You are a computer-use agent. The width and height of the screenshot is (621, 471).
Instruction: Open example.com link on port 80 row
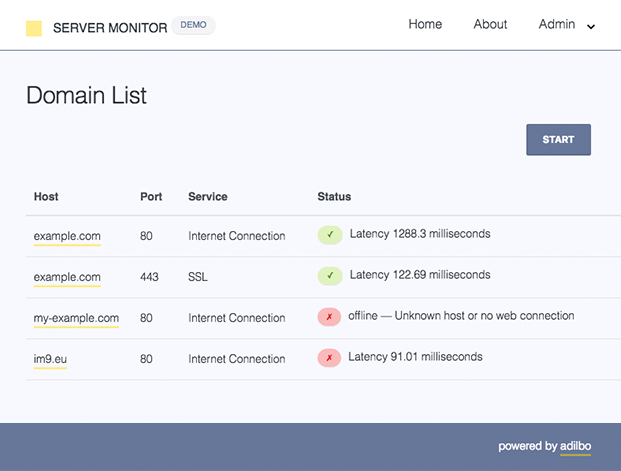[67, 236]
